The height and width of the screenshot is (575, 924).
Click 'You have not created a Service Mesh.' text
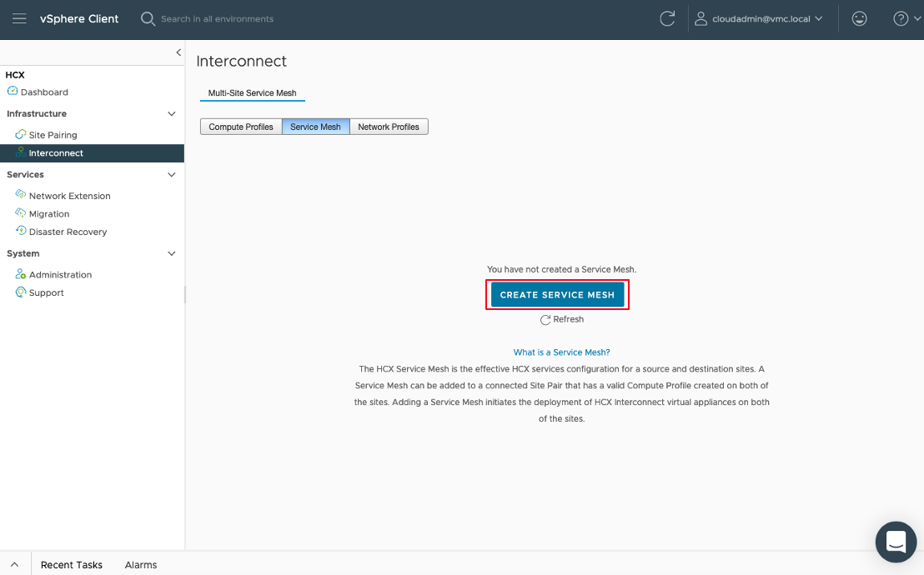(561, 269)
